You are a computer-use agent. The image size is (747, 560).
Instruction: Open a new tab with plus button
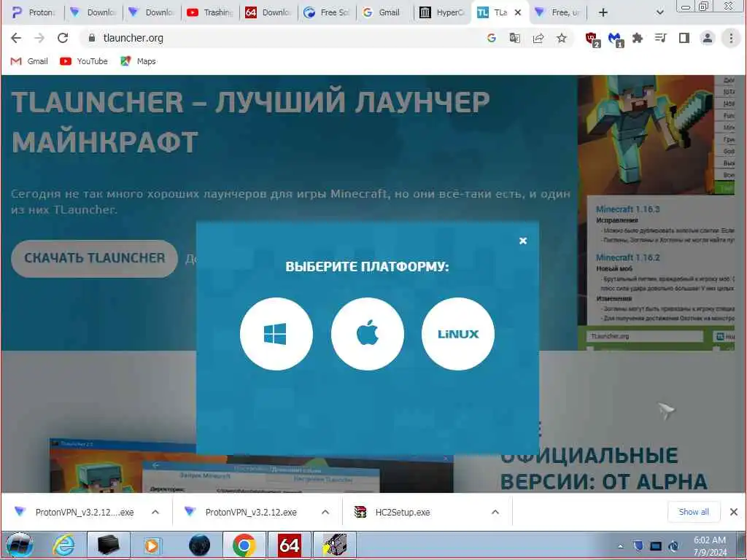[x=603, y=12]
